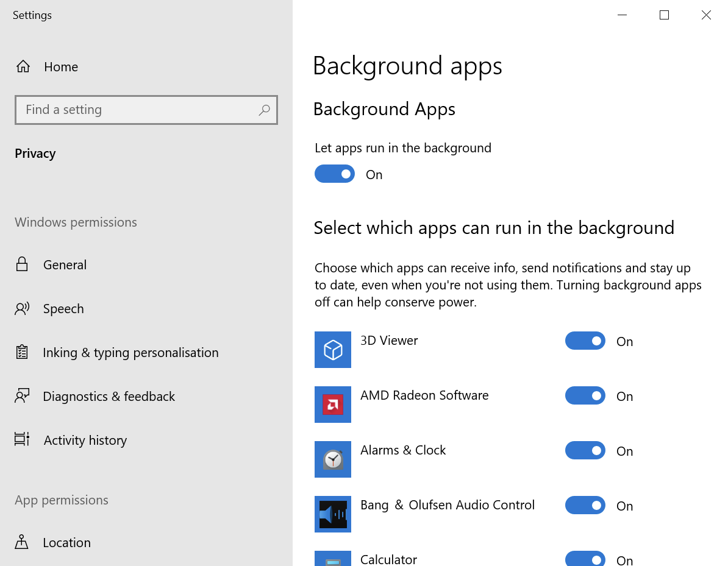This screenshot has width=728, height=566.
Task: Toggle Calculator background permission
Action: (585, 559)
